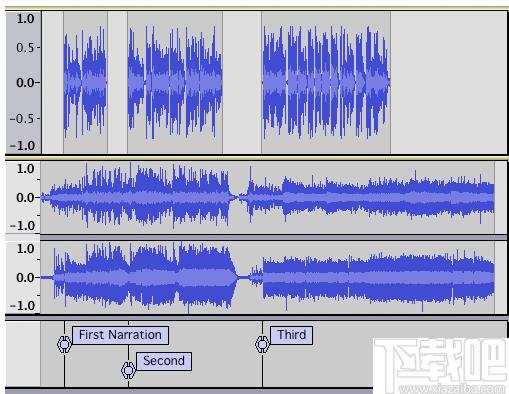Viewport: 509px width, 394px height.
Task: Click inside the first narration audio clip
Action: click(85, 82)
